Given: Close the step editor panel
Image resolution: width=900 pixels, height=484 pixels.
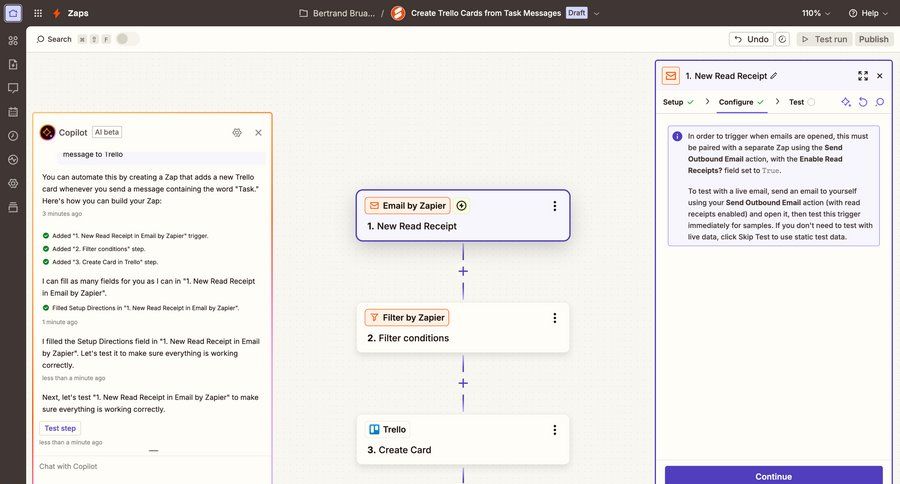Looking at the screenshot, I should click(880, 76).
